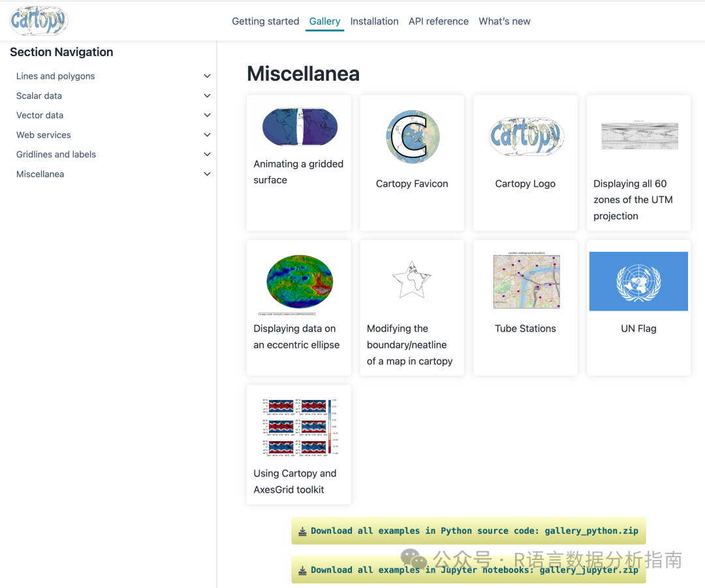Open Scalar data sidebar link
705x588 pixels.
[x=39, y=96]
